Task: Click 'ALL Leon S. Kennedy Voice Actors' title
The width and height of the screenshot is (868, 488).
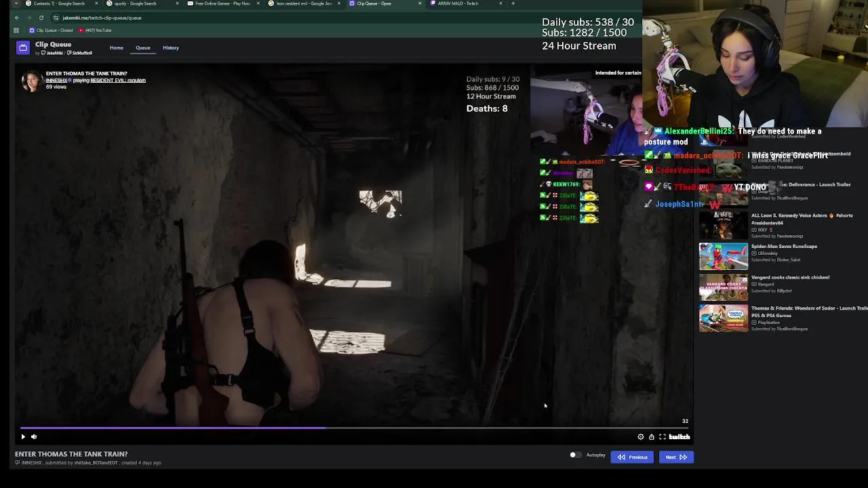Action: (802, 219)
